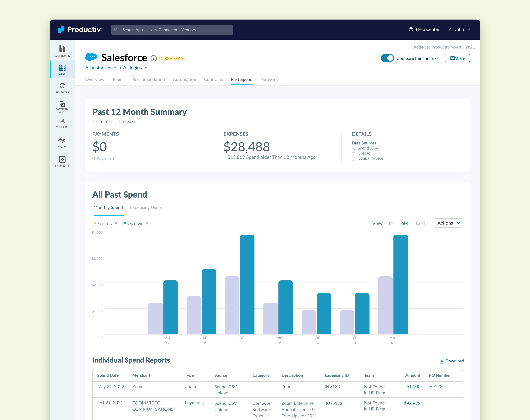Toggle the Compare benchmarks switch
The height and width of the screenshot is (420, 530).
click(387, 58)
